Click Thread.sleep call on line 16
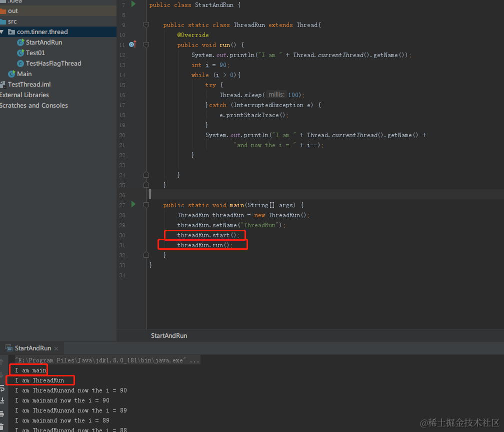504x432 pixels. click(262, 95)
